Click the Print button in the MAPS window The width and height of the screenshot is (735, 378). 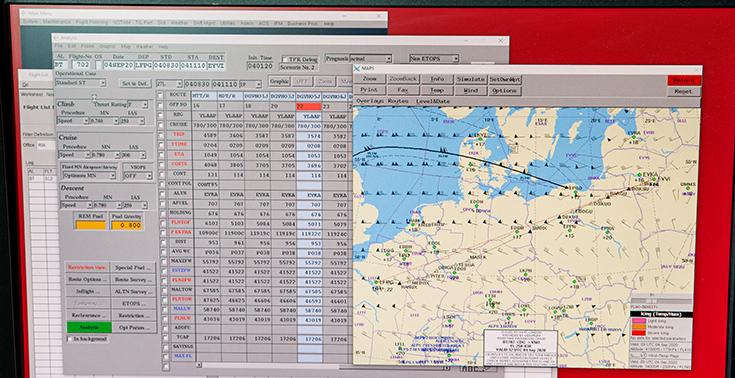369,90
